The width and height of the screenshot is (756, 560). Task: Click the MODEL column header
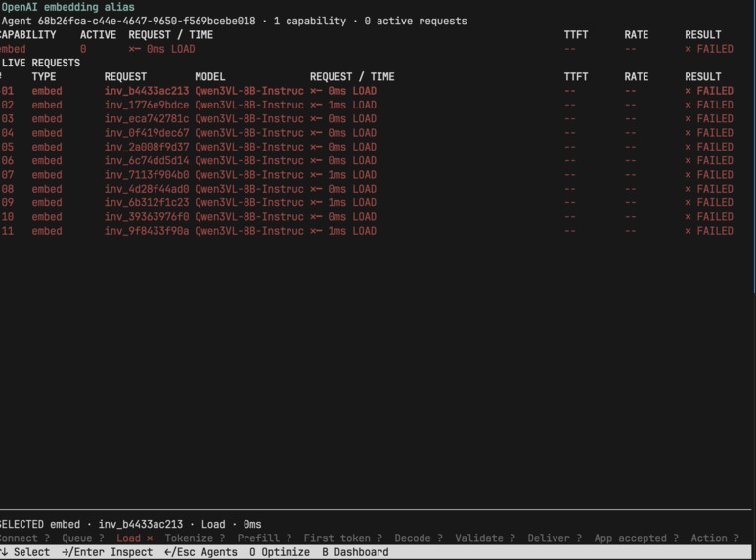[x=209, y=76]
